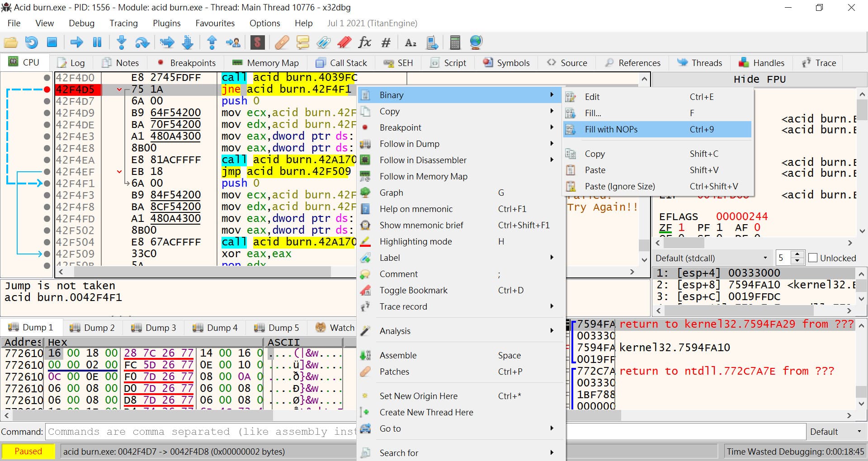Viewport: 868px width, 461px height.
Task: Click the Open file folder icon
Action: tap(10, 42)
